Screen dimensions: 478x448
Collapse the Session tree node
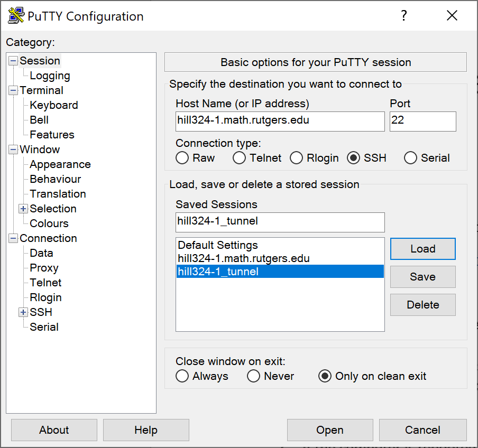[x=13, y=61]
